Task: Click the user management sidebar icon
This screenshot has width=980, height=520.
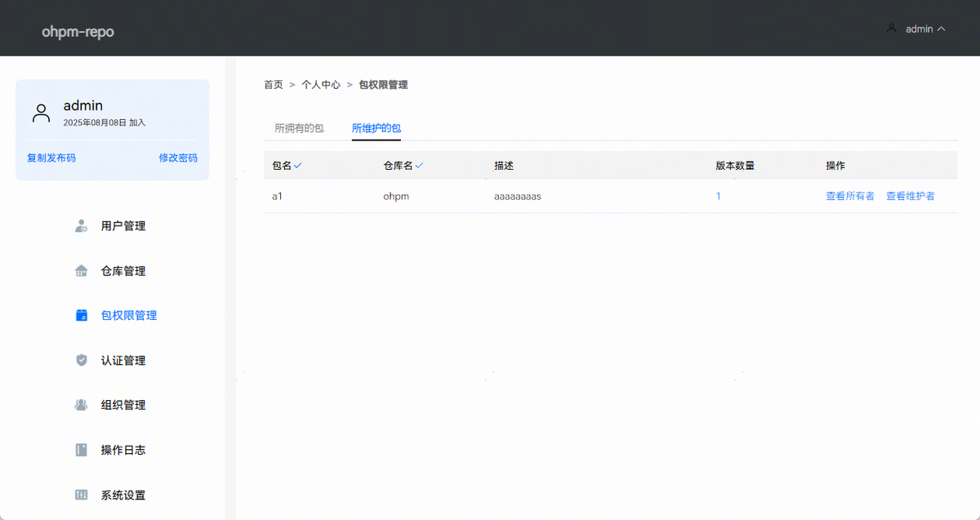Action: click(x=81, y=226)
